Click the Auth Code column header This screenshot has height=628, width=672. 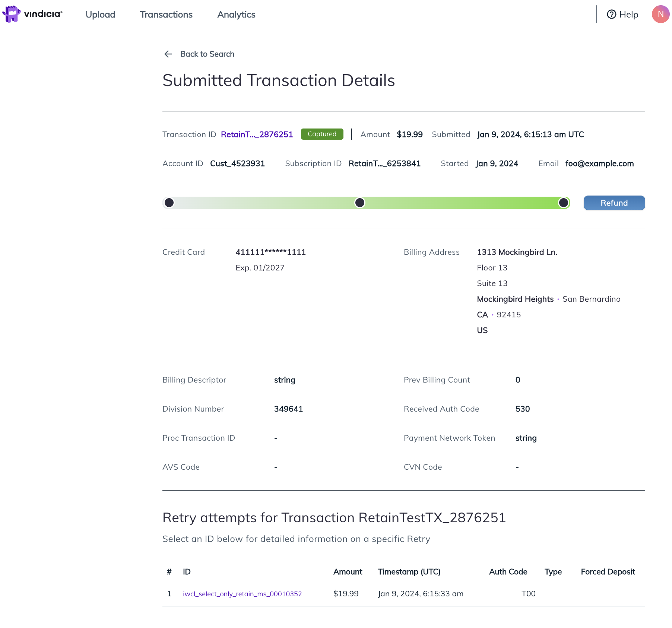click(x=508, y=572)
